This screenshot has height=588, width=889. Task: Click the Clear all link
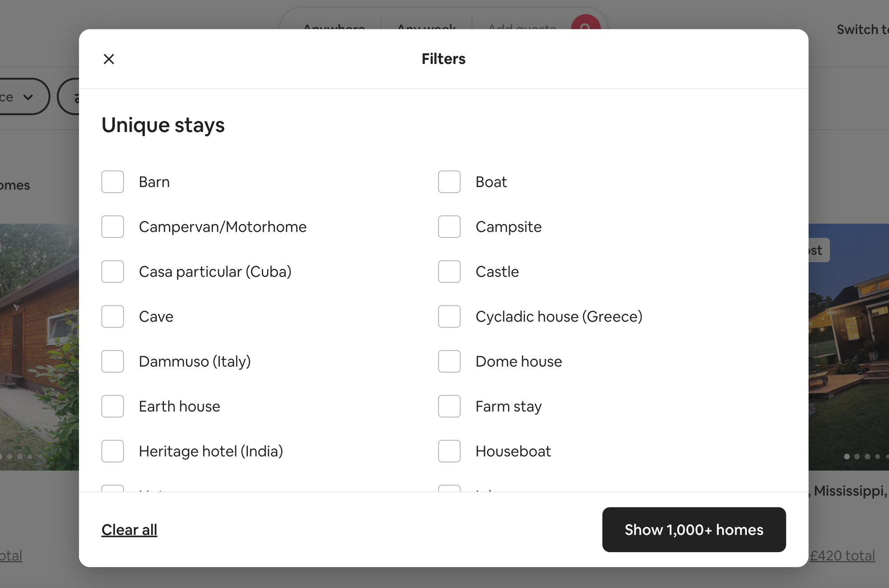(129, 530)
